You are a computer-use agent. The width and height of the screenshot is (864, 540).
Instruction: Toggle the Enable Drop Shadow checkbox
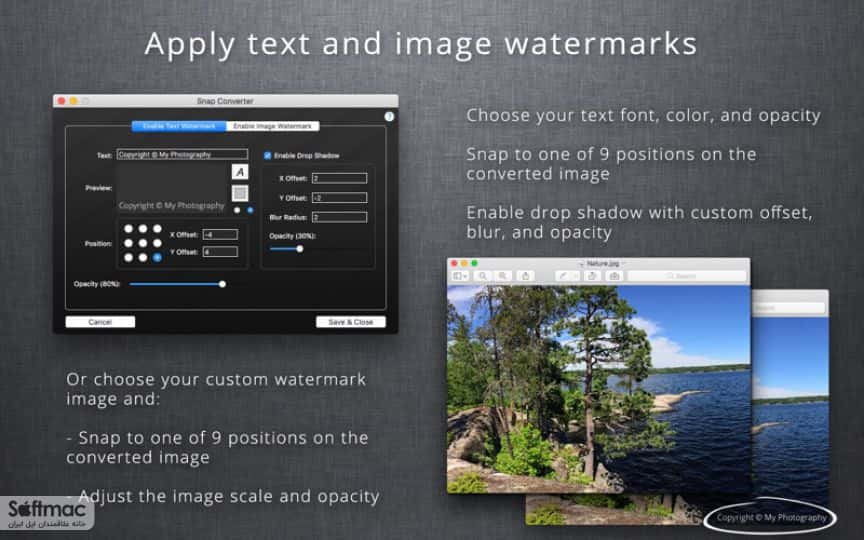coord(268,155)
